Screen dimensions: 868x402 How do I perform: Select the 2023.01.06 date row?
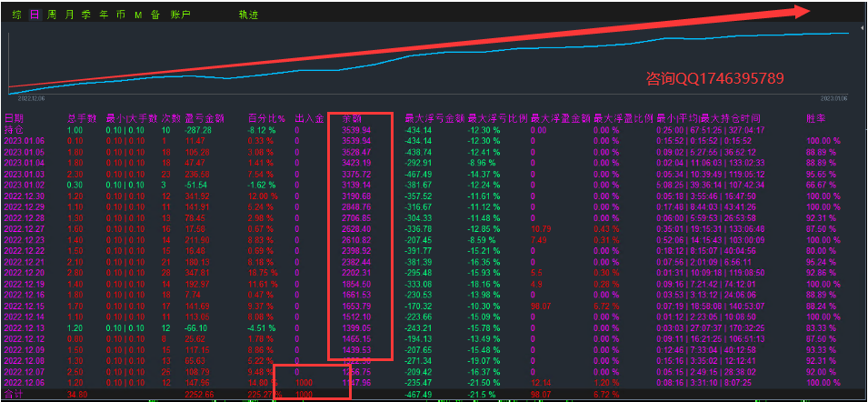[23, 141]
